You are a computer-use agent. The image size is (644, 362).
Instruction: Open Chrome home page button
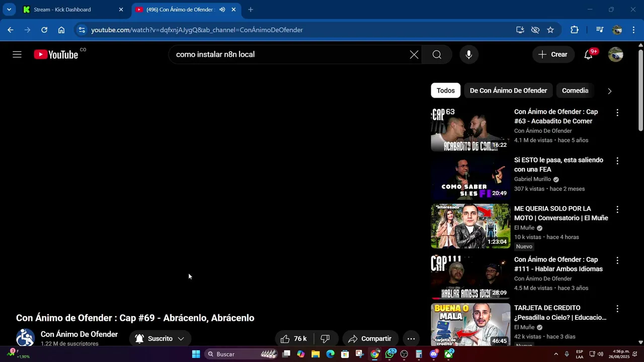tap(61, 30)
